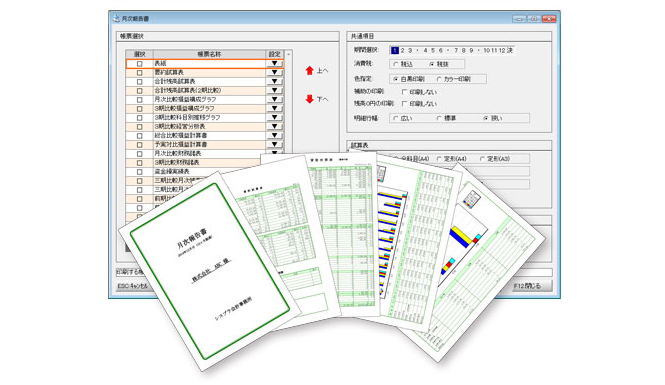Set 明細行幅 to 標準
665x385 pixels.
tap(447, 118)
